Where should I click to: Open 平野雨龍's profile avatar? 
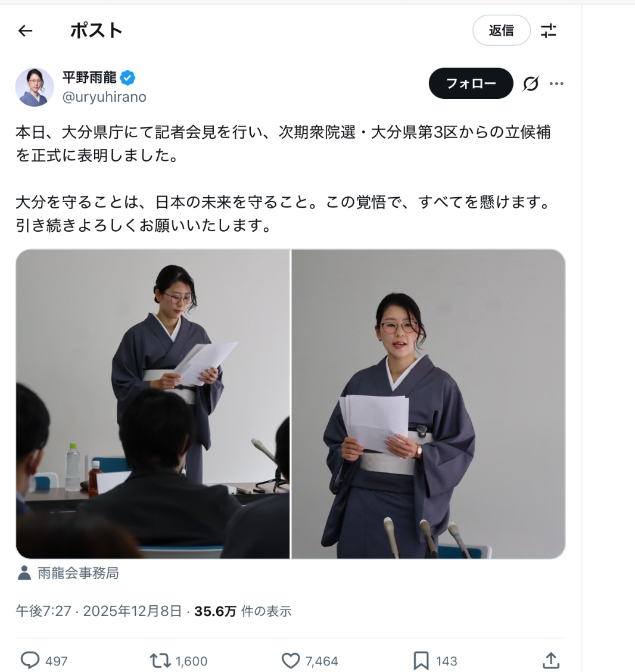tap(35, 87)
